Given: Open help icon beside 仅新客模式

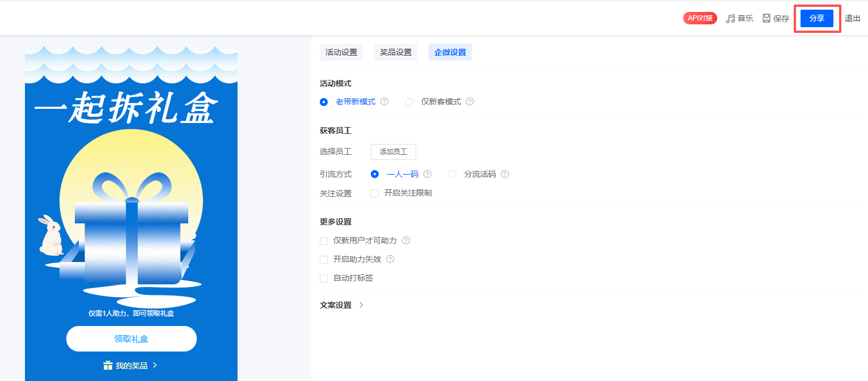Looking at the screenshot, I should 469,101.
